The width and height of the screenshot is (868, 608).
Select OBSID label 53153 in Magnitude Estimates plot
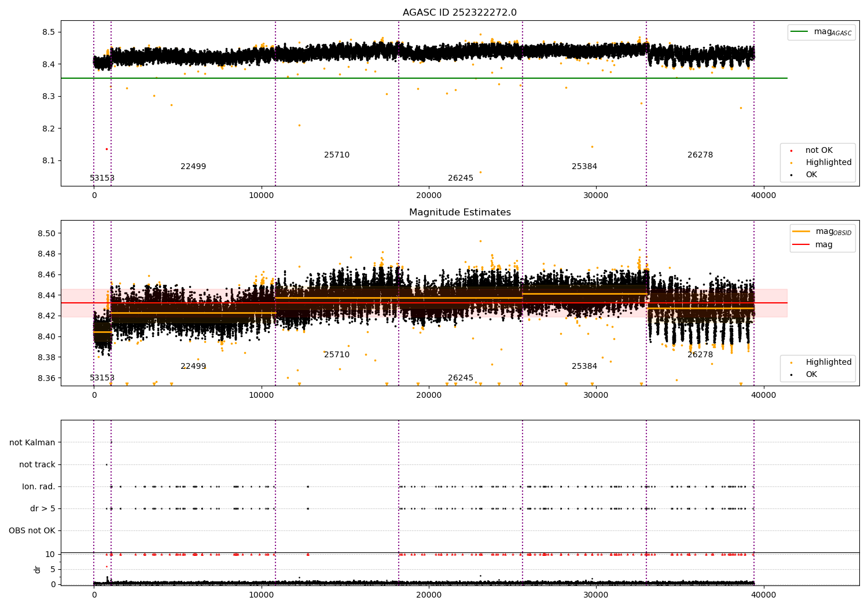pyautogui.click(x=102, y=378)
